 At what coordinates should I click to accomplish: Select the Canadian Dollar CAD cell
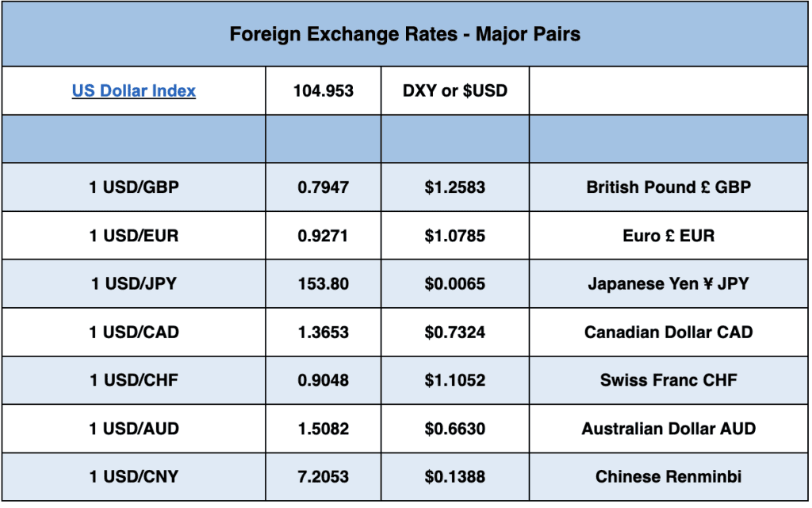668,332
